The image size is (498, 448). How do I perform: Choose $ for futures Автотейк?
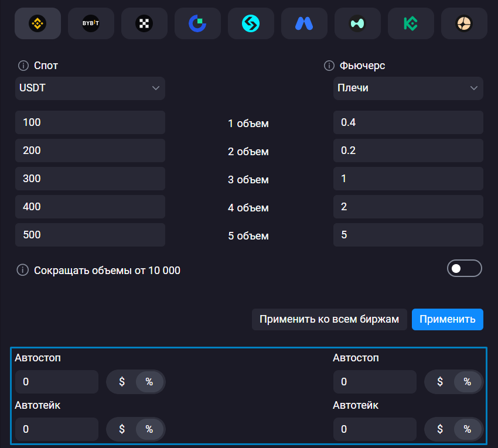440,429
